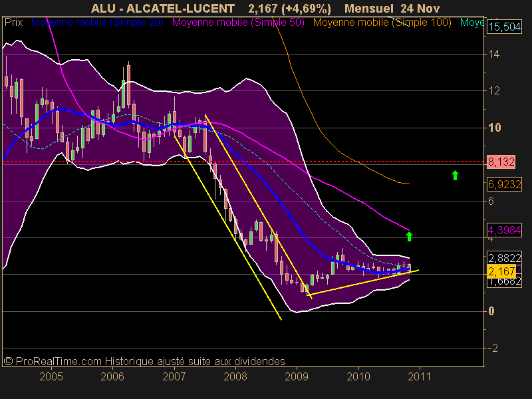Click the lower green arrow marker
The height and width of the screenshot is (399, 532).
[x=409, y=236]
